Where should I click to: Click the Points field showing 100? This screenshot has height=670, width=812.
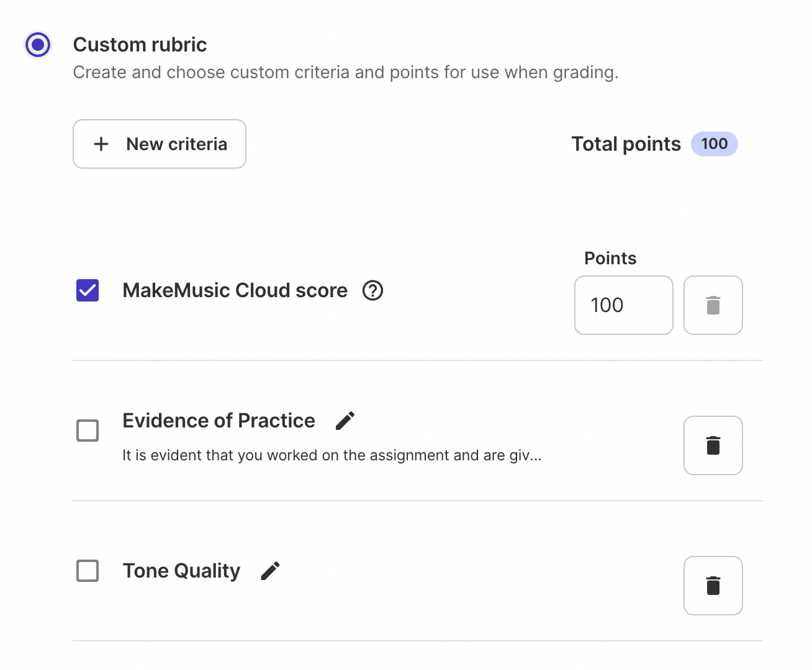(x=623, y=305)
